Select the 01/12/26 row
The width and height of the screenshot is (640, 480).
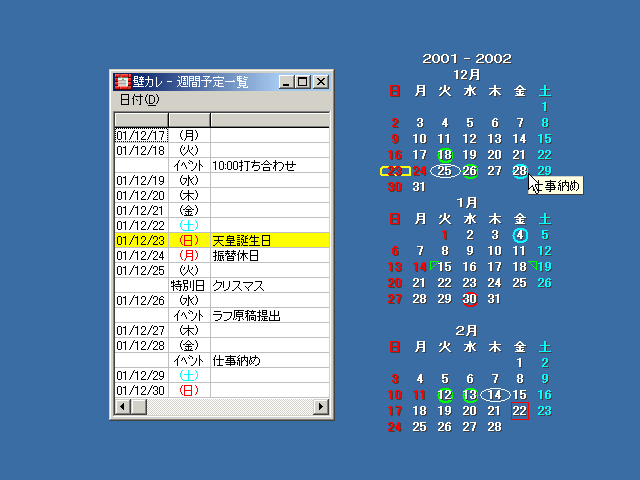222,300
